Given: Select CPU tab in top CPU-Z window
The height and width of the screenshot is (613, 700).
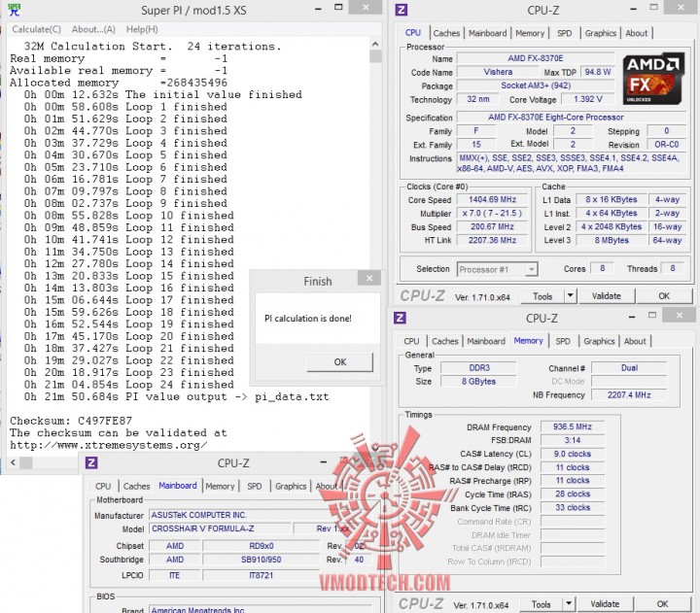Looking at the screenshot, I should pos(413,33).
